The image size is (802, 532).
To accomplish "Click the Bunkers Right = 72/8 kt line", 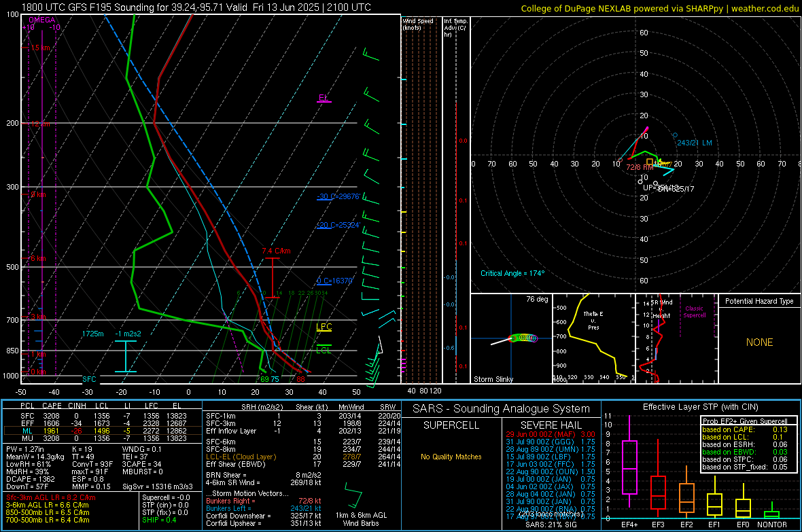I will 264,501.
